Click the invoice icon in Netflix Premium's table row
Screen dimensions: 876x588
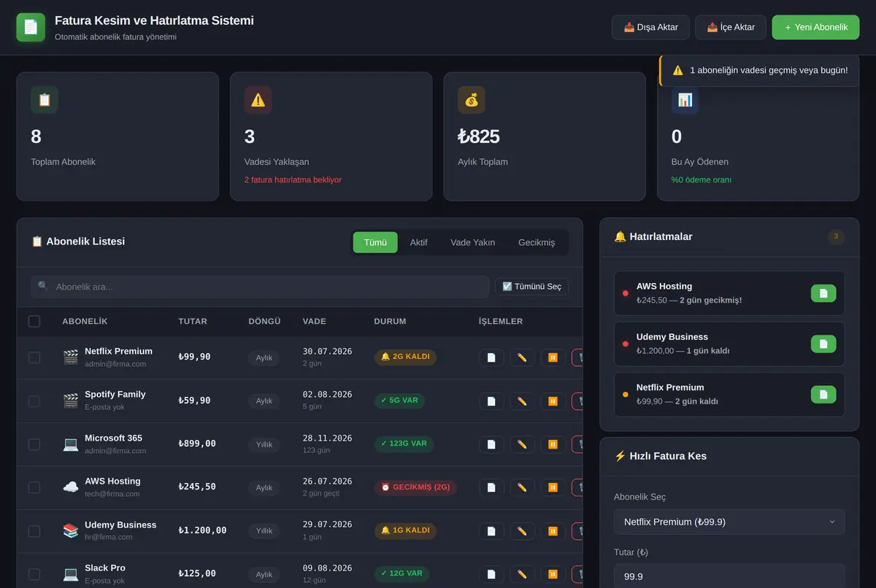[x=491, y=357]
